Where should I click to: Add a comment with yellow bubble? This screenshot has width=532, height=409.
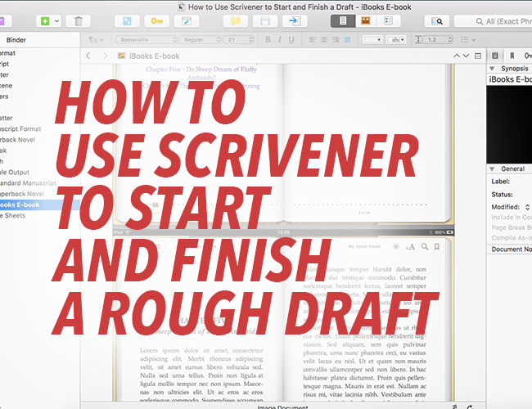pyautogui.click(x=236, y=21)
